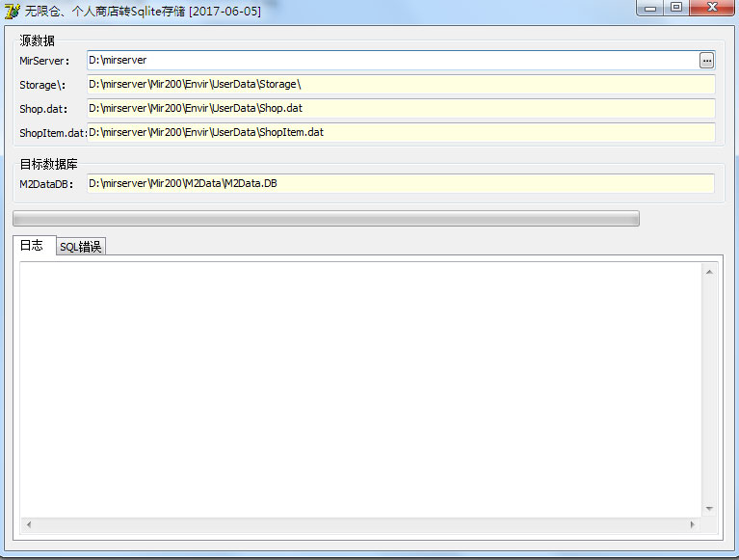Click the window title bar text

pos(143,12)
